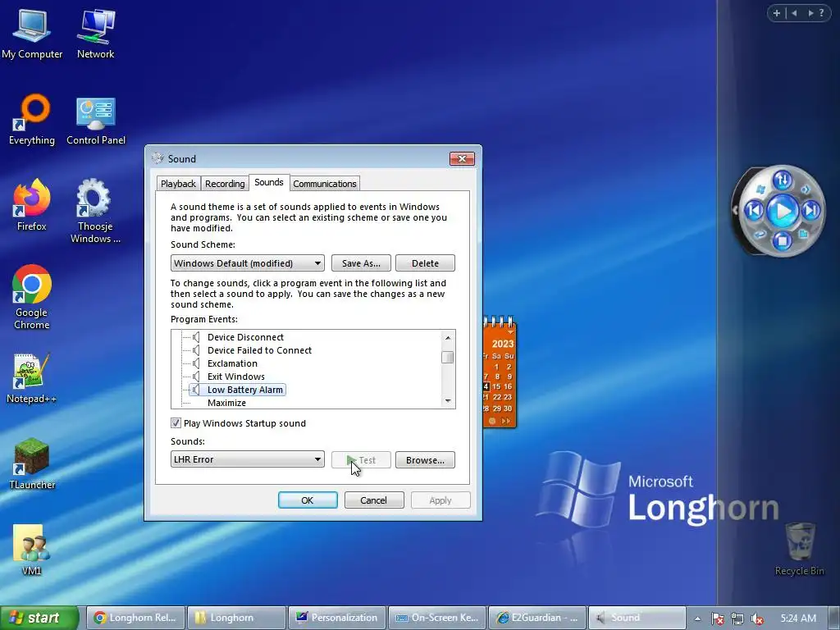Click the Browse... button
The height and width of the screenshot is (630, 840).
[425, 459]
